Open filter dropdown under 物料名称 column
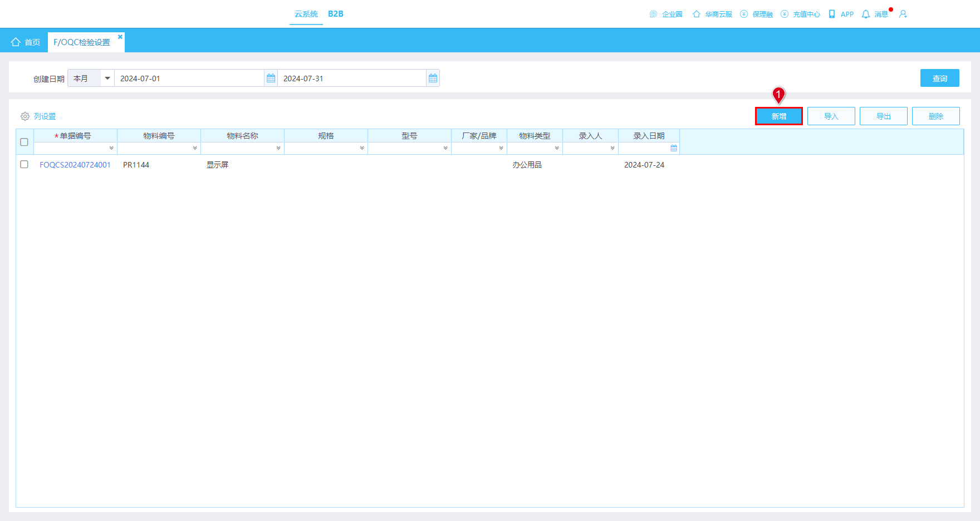The image size is (980, 521). coord(278,148)
